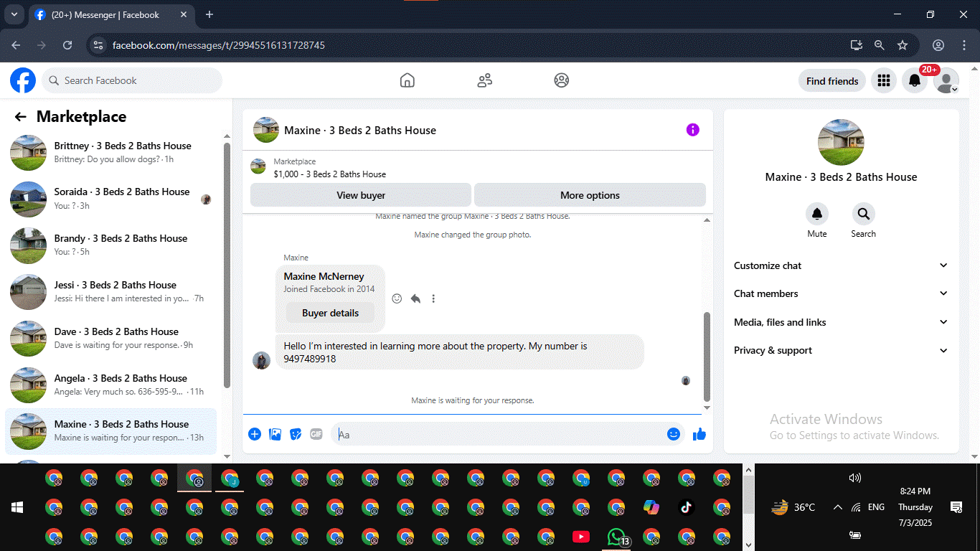Viewport: 980px width, 551px height.
Task: Open the Groups icon in top navigation
Action: (x=562, y=80)
